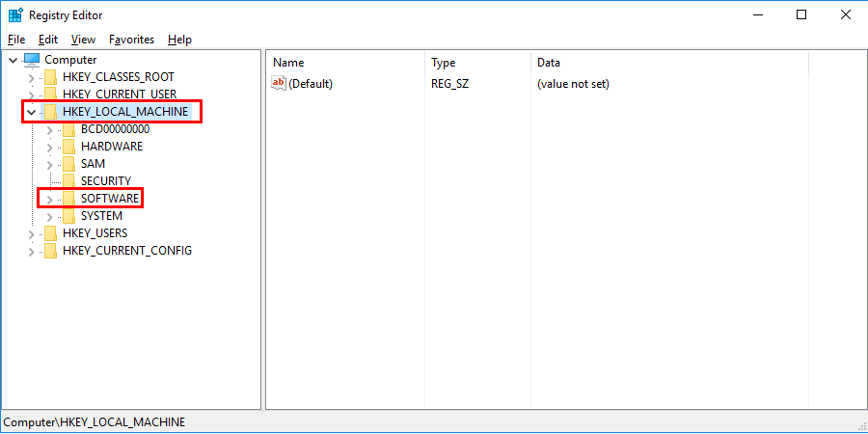Select the HKEY_CLASSES_ROOT key label
The height and width of the screenshot is (434, 868).
point(119,77)
